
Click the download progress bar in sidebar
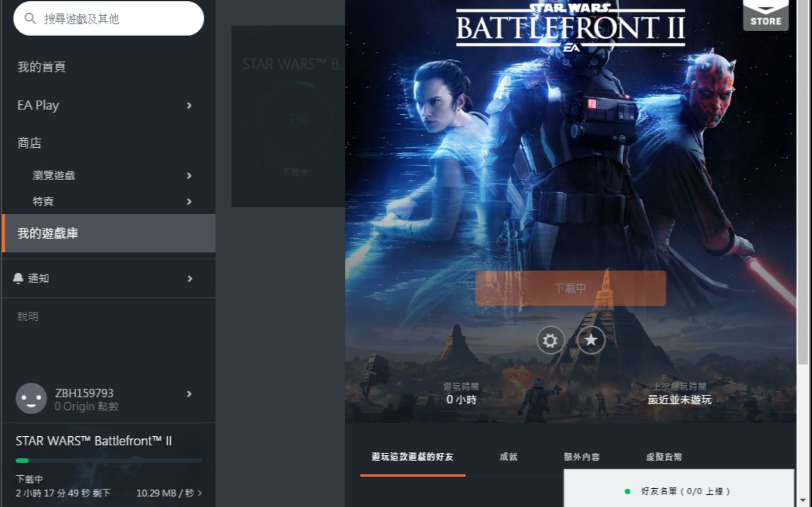tap(109, 461)
